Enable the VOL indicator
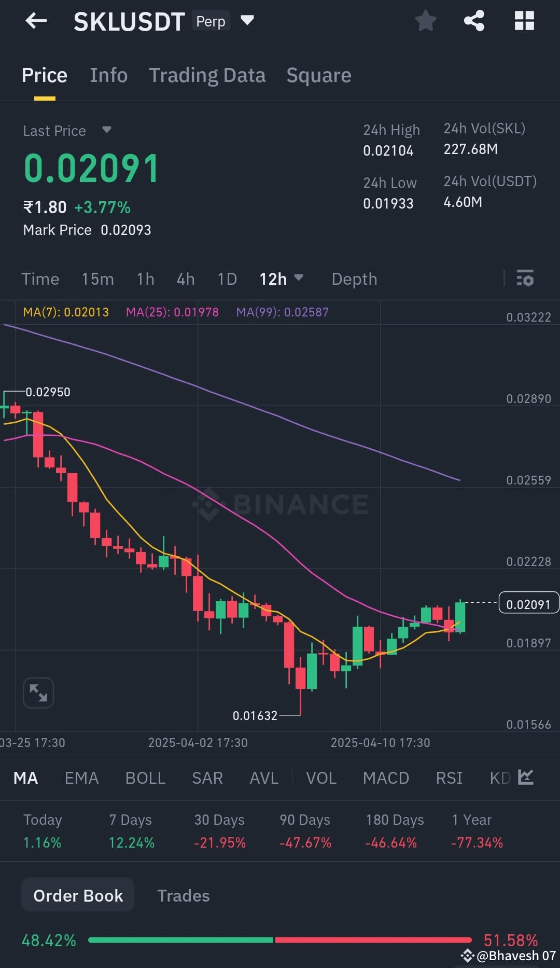Image resolution: width=560 pixels, height=968 pixels. [x=321, y=778]
